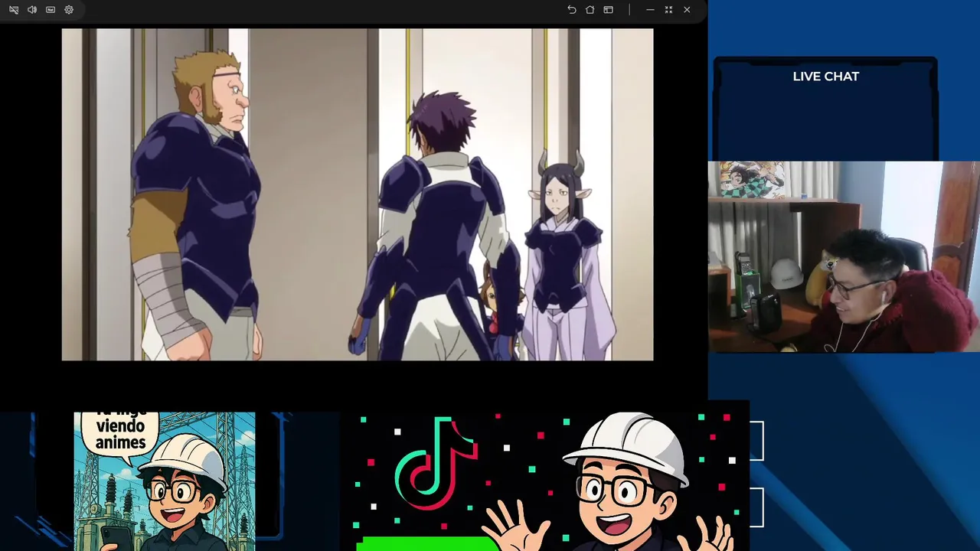This screenshot has width=980, height=551.
Task: Click the anime video frame
Action: click(x=358, y=194)
